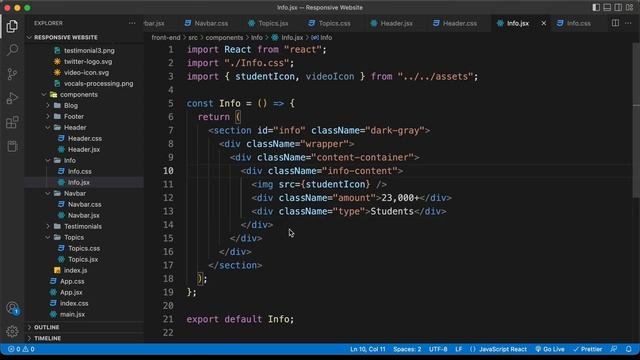This screenshot has width=640, height=360.
Task: Open vocals-processing.png file
Action: click(98, 84)
